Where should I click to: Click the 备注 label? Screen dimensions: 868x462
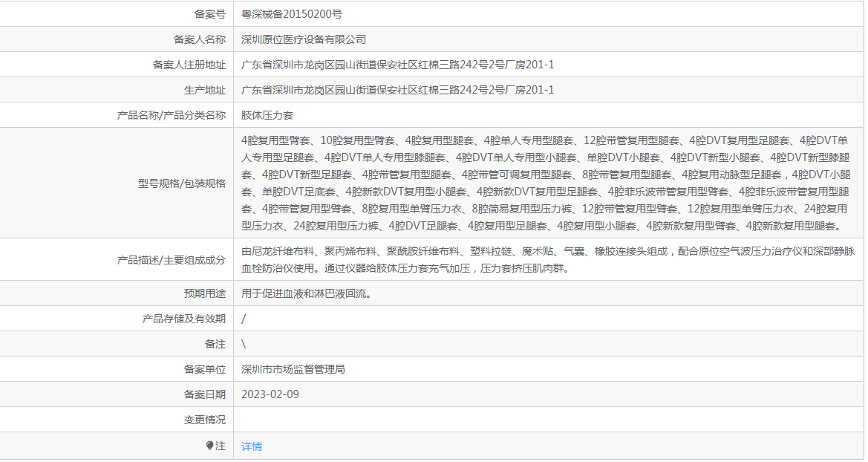[215, 344]
